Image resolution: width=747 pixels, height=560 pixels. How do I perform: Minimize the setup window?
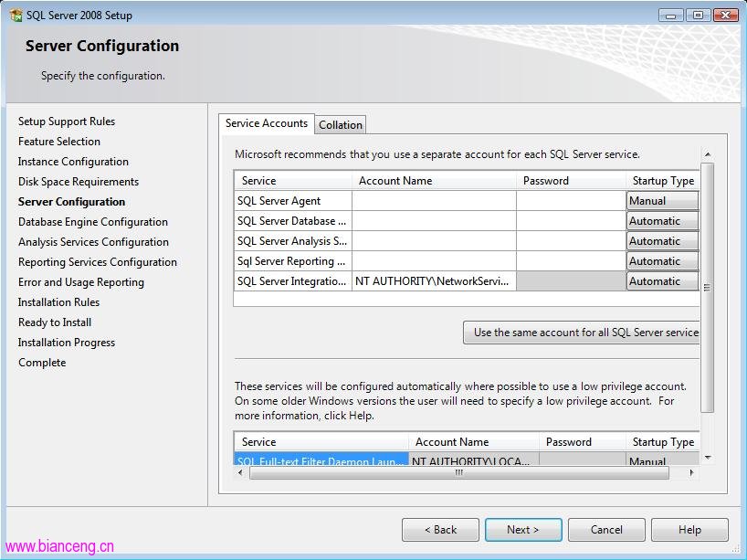click(671, 16)
